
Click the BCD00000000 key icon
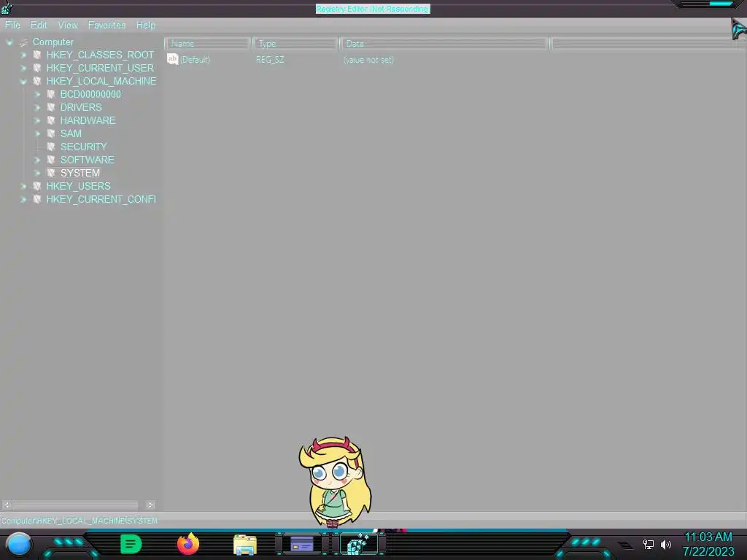point(50,94)
